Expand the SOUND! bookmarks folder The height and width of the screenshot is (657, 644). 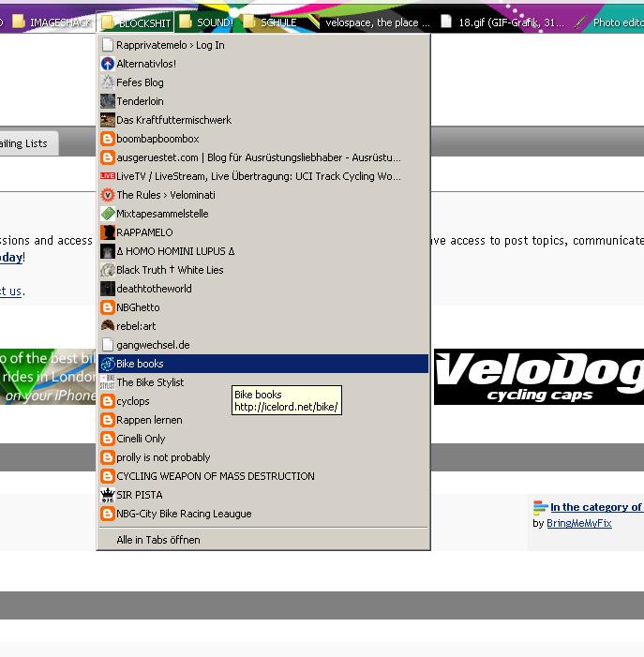206,22
